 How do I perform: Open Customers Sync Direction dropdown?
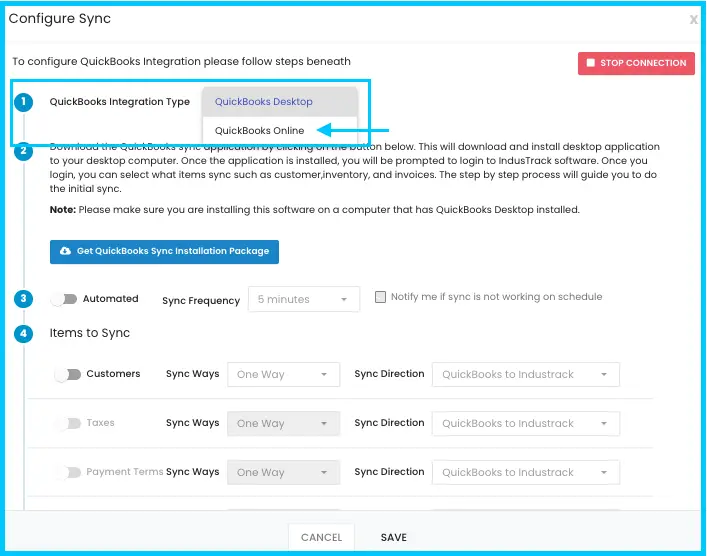pos(526,374)
